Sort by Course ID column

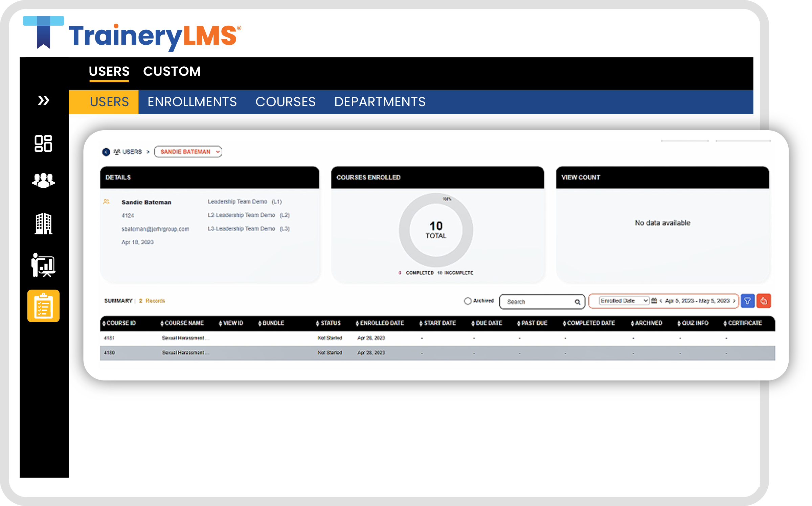click(x=119, y=323)
